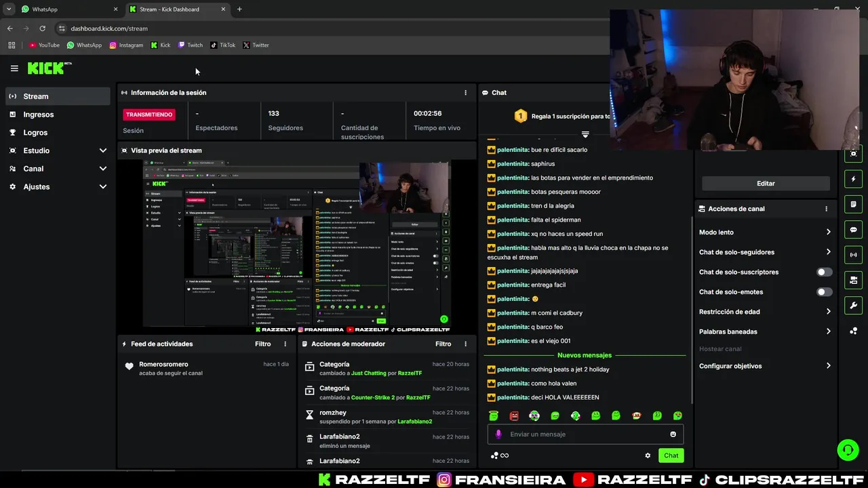The width and height of the screenshot is (868, 488).
Task: Open the Twitter bookmark
Action: click(x=256, y=45)
